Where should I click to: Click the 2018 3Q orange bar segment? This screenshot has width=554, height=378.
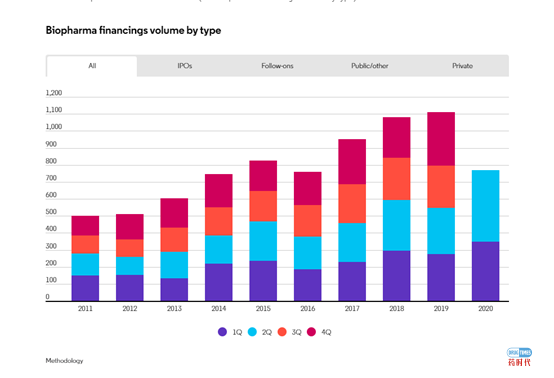tap(396, 179)
